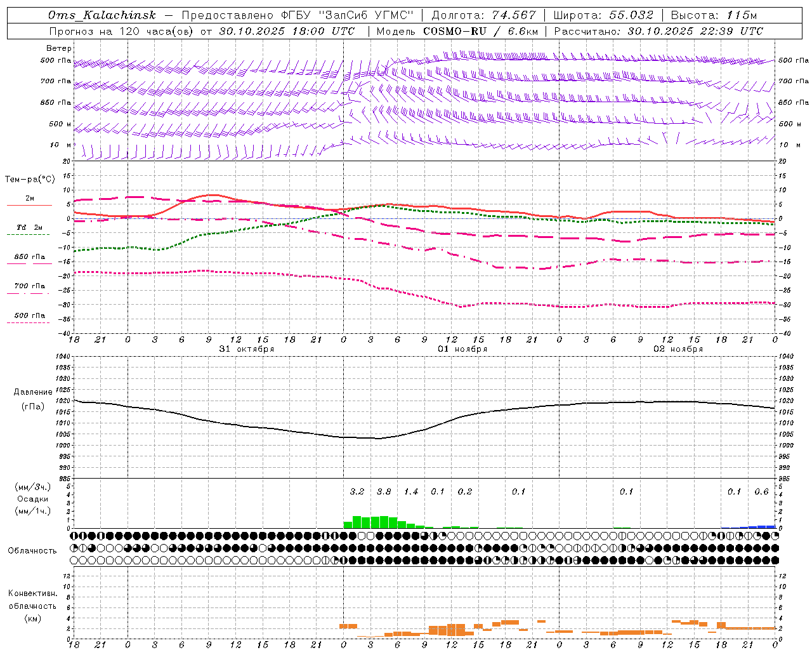
Task: Click the Td 2м dew point legend entry
Action: tap(30, 227)
